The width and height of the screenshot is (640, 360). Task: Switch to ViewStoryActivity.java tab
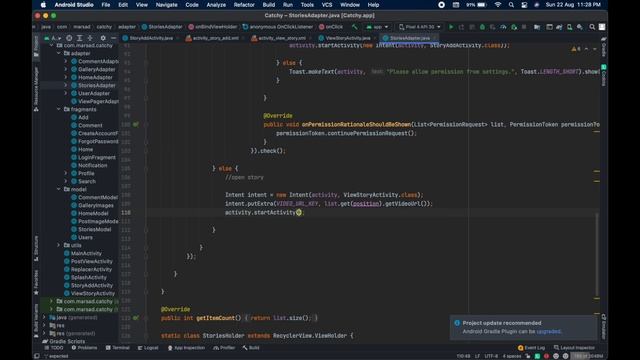348,38
